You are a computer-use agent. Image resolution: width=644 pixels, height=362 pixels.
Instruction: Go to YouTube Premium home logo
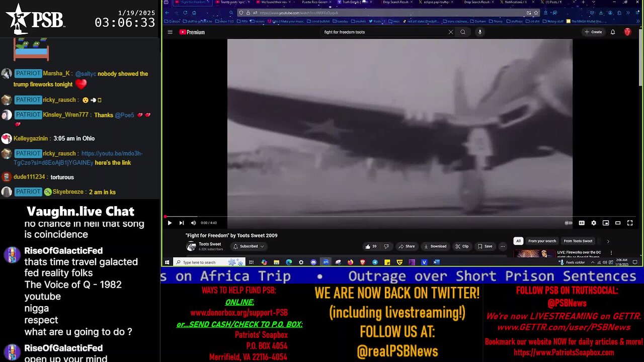coord(192,32)
